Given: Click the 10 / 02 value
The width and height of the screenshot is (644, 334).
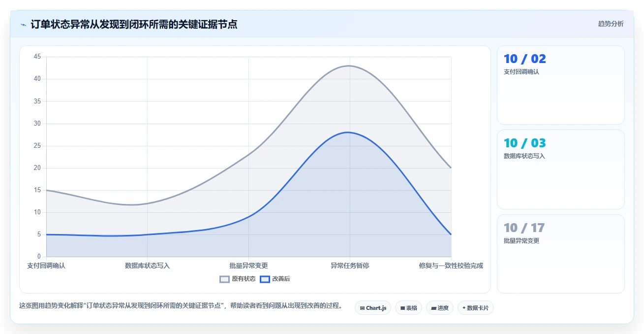Looking at the screenshot, I should pyautogui.click(x=524, y=59).
